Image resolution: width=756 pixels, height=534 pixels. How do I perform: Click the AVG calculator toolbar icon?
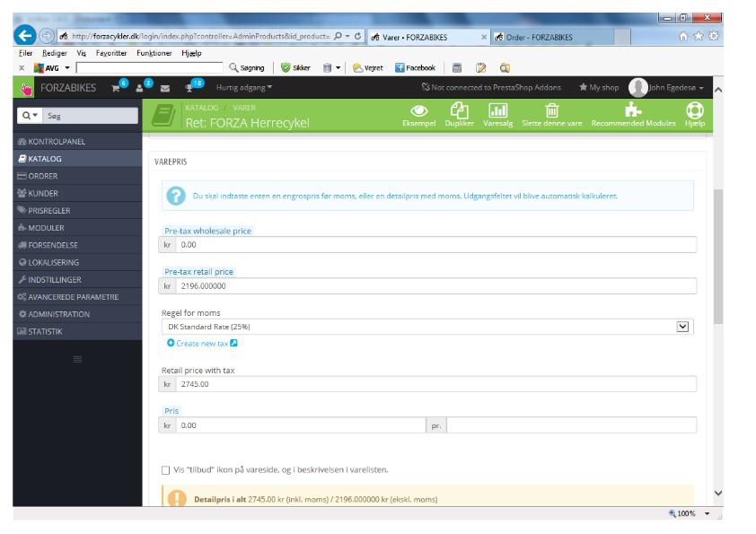pyautogui.click(x=457, y=68)
